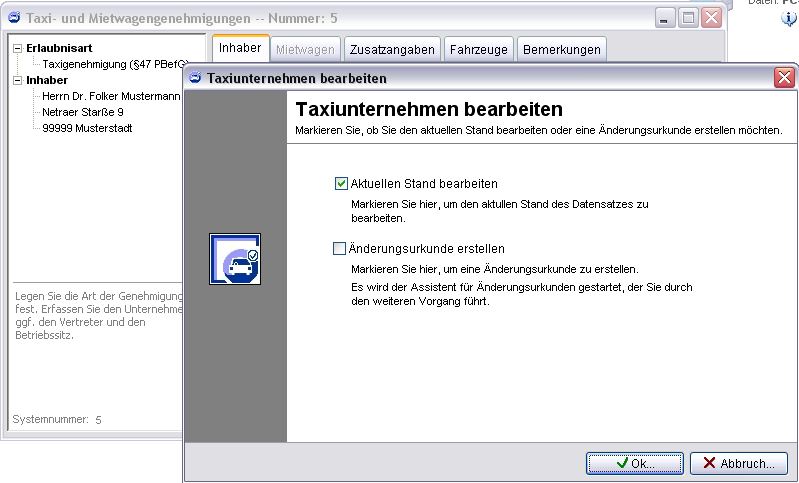The height and width of the screenshot is (483, 799).
Task: Click the main window title bar app icon
Action: coord(15,17)
